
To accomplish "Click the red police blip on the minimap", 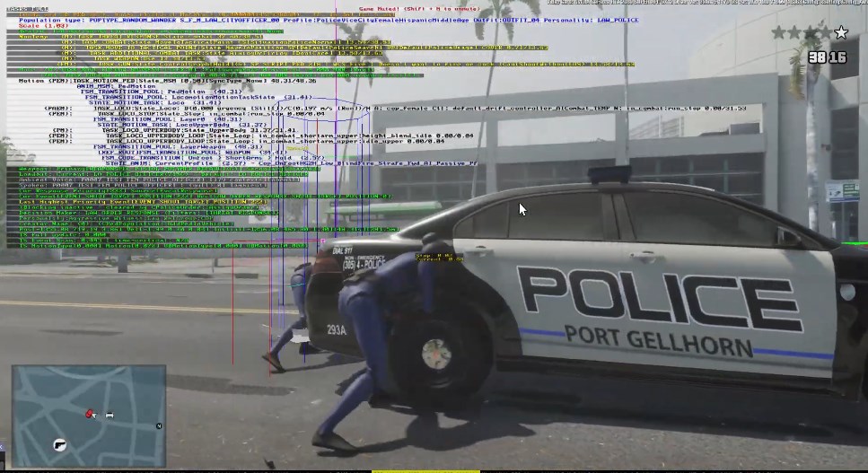I will click(90, 414).
